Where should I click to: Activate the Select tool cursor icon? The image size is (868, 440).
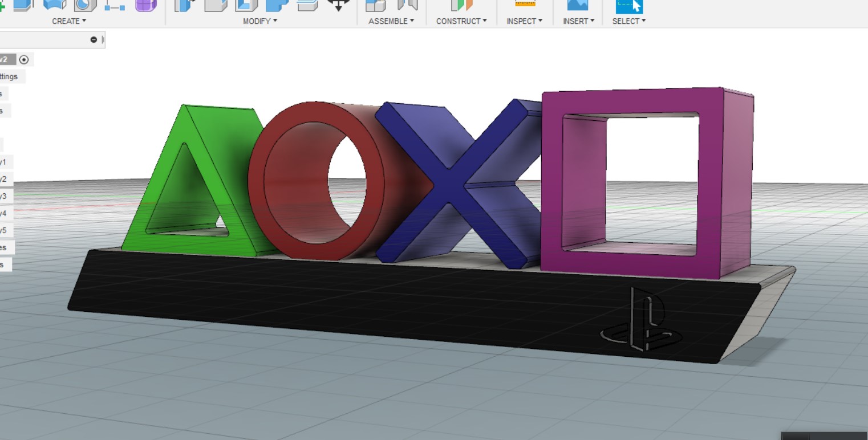pos(628,6)
